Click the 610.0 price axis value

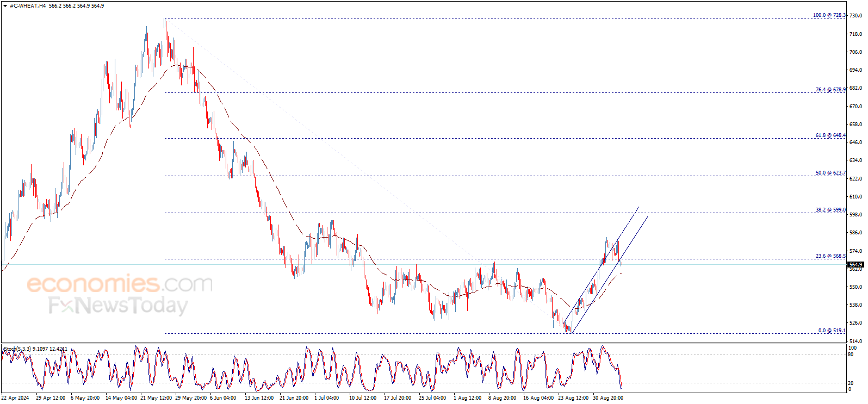(855, 197)
